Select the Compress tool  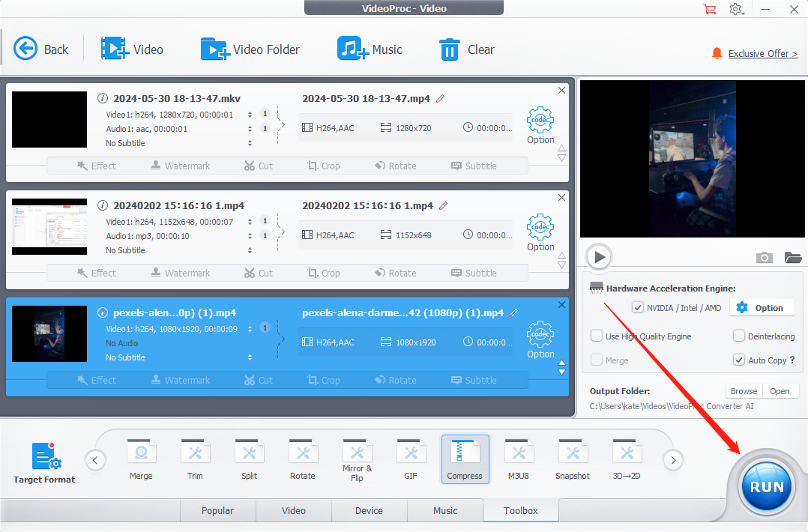tap(465, 459)
